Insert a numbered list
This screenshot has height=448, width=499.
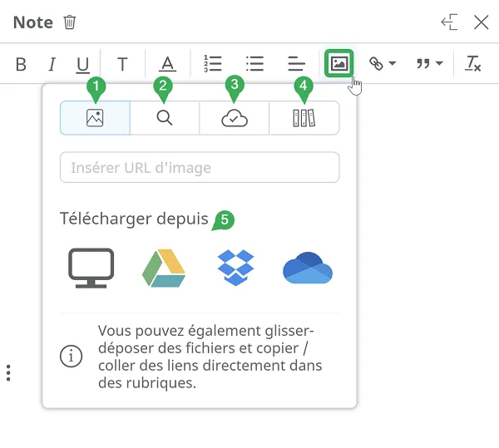(x=213, y=64)
